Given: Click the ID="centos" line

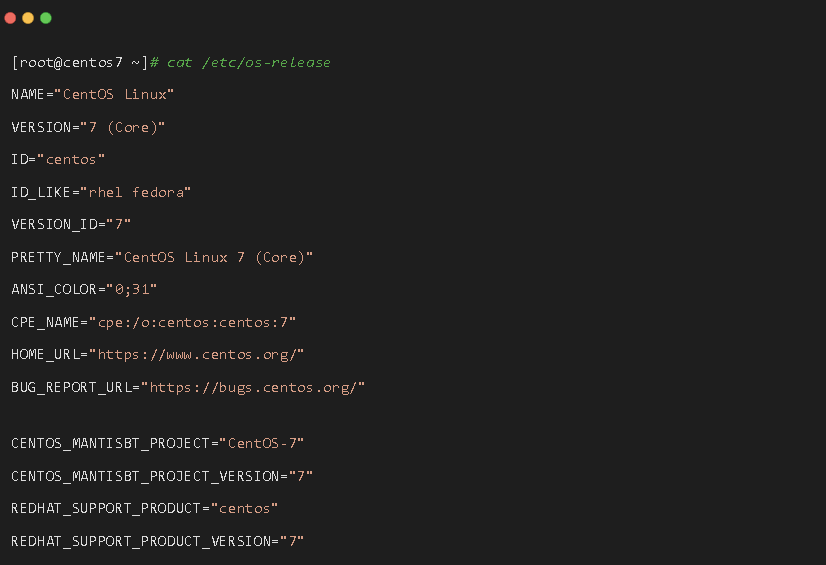Looking at the screenshot, I should point(58,160).
